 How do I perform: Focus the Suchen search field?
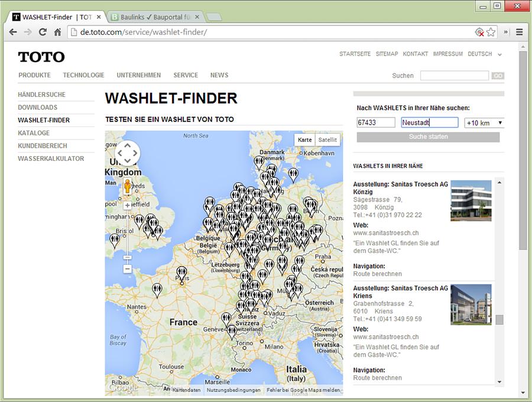pyautogui.click(x=455, y=76)
